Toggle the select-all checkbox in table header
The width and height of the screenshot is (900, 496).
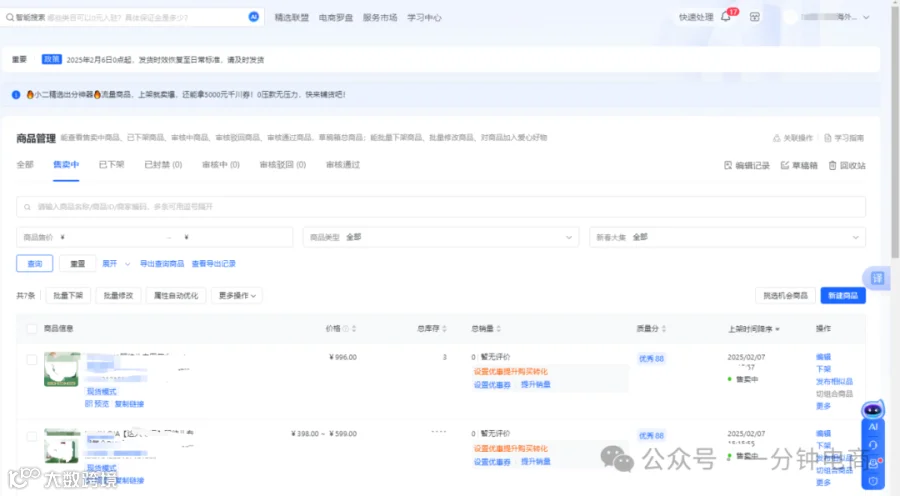32,329
